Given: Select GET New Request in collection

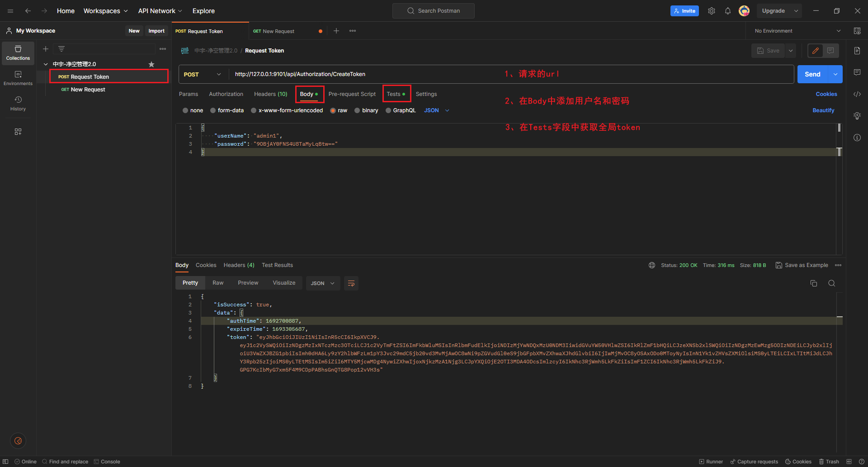Looking at the screenshot, I should click(x=83, y=90).
